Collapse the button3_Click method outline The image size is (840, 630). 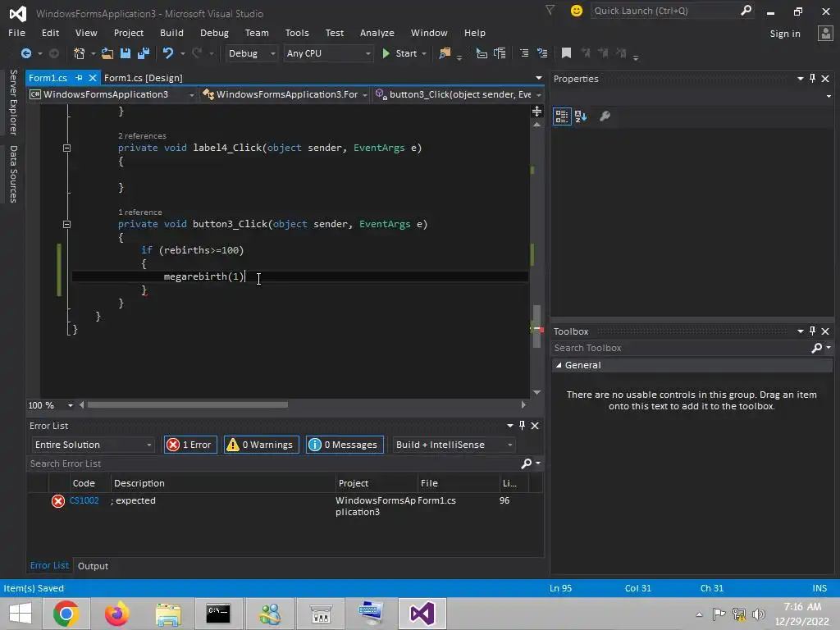(x=67, y=225)
